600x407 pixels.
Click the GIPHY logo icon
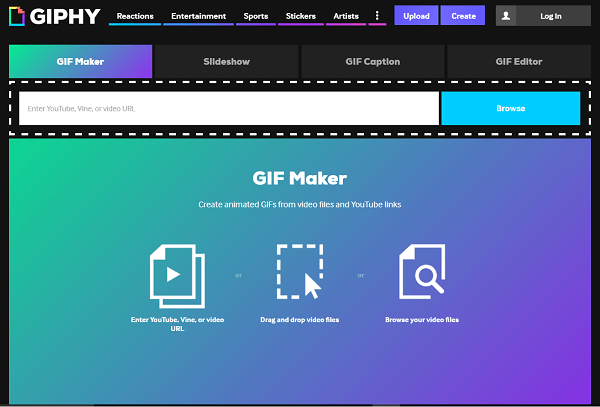[x=17, y=16]
